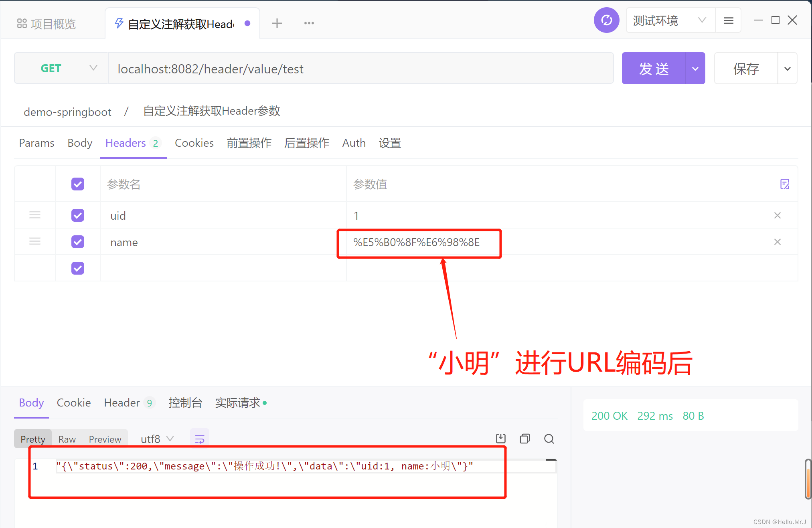Open the Cookies tab

click(194, 143)
